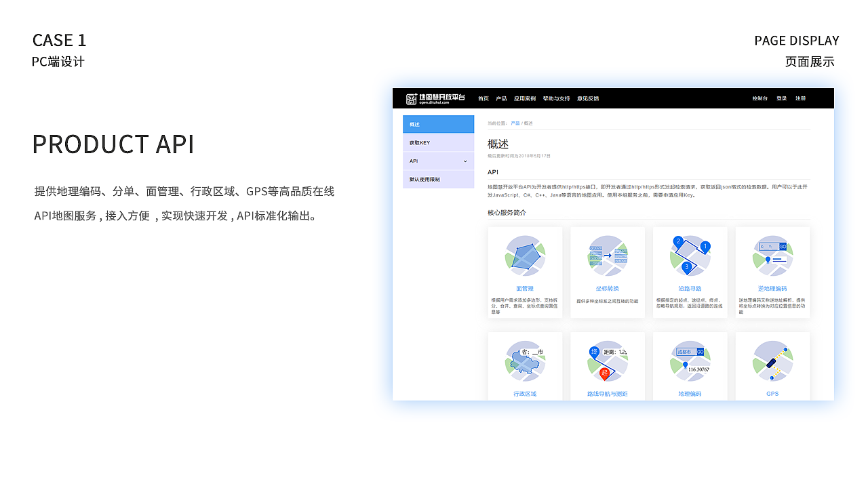
Task: Open the 首页 nav item
Action: click(x=484, y=99)
